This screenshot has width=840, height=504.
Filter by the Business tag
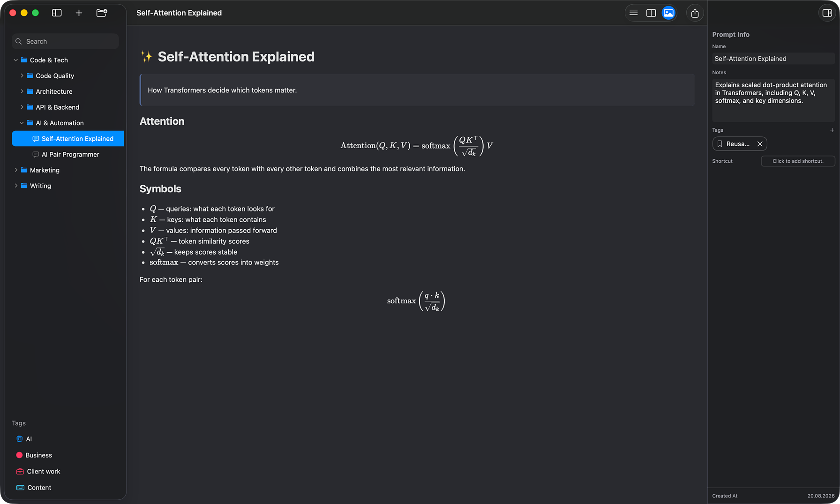[x=34, y=455]
